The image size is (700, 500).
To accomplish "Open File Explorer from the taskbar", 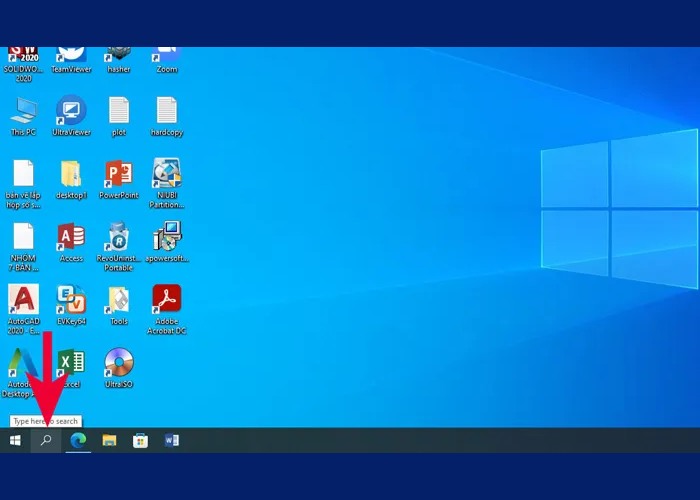I will click(x=109, y=440).
